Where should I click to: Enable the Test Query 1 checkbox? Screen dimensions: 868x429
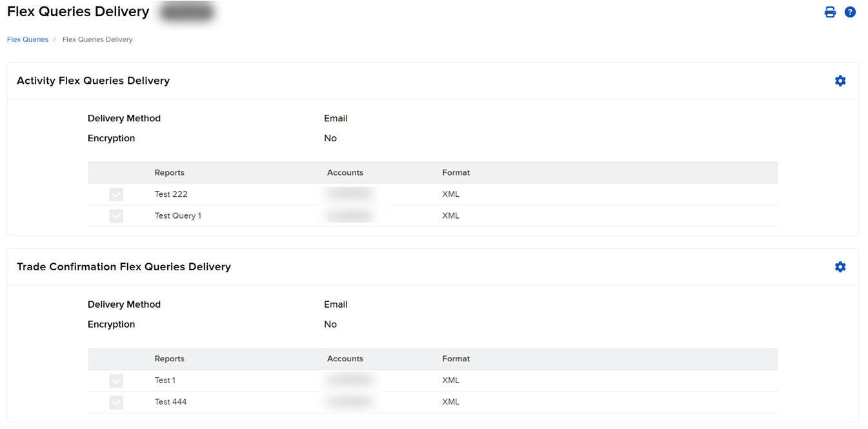coord(116,215)
